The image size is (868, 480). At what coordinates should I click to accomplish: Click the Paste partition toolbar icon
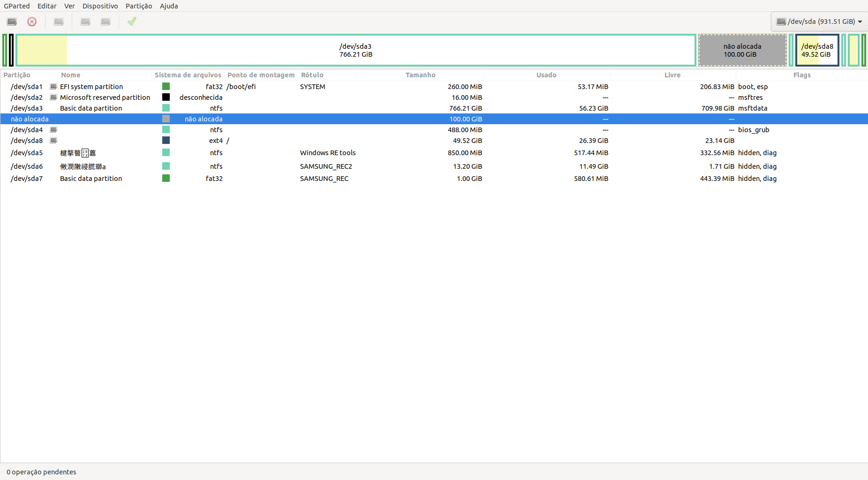[106, 22]
